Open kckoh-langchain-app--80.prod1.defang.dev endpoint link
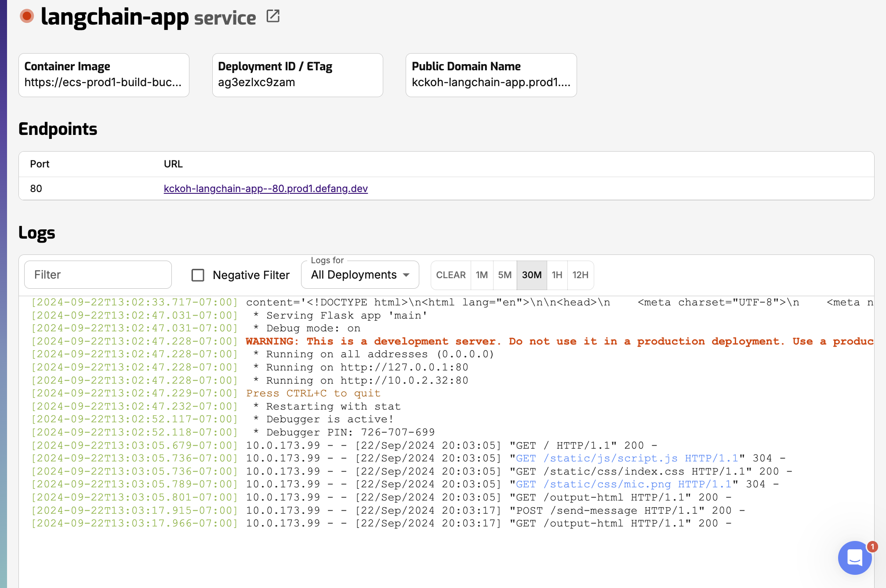The width and height of the screenshot is (886, 588). (265, 189)
